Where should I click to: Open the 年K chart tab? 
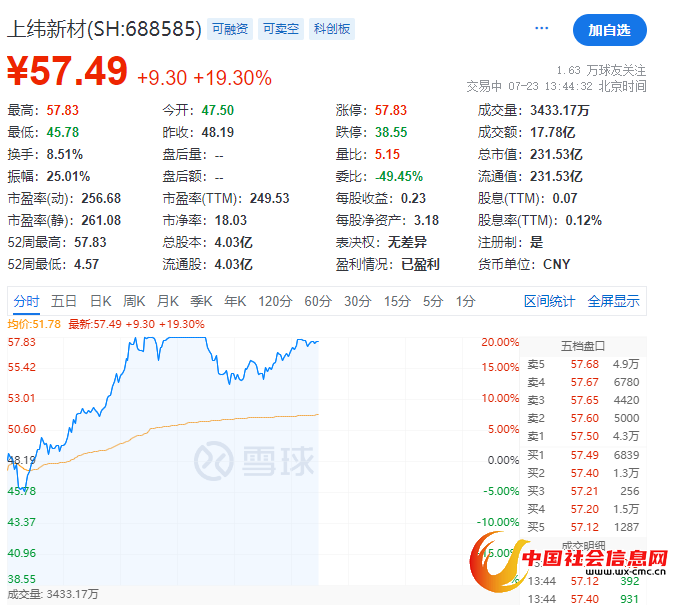tap(235, 301)
